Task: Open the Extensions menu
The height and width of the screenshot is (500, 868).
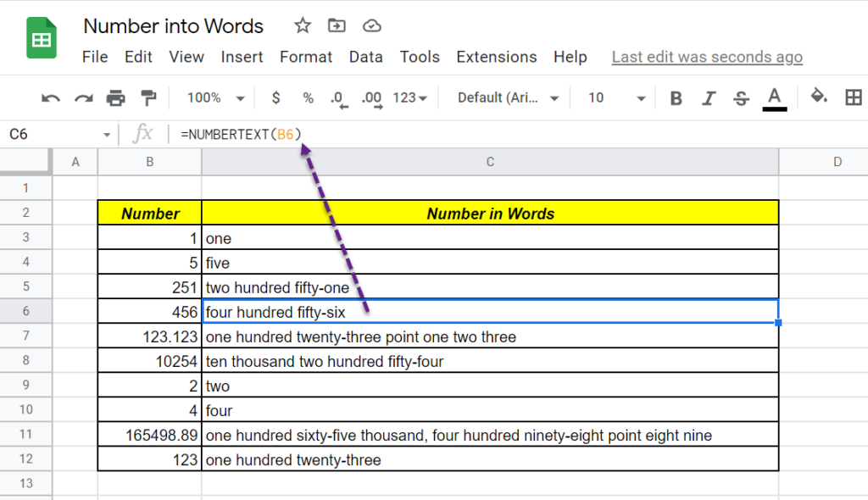Action: point(497,57)
